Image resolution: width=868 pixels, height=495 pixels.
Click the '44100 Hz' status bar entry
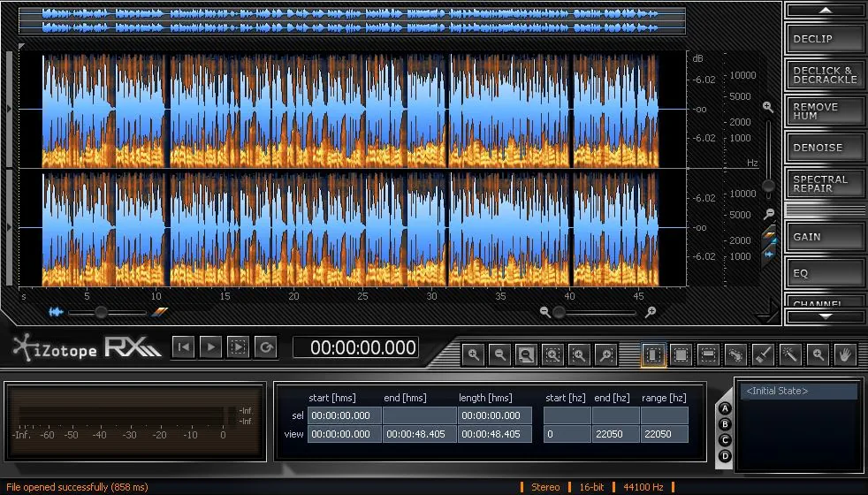(643, 487)
